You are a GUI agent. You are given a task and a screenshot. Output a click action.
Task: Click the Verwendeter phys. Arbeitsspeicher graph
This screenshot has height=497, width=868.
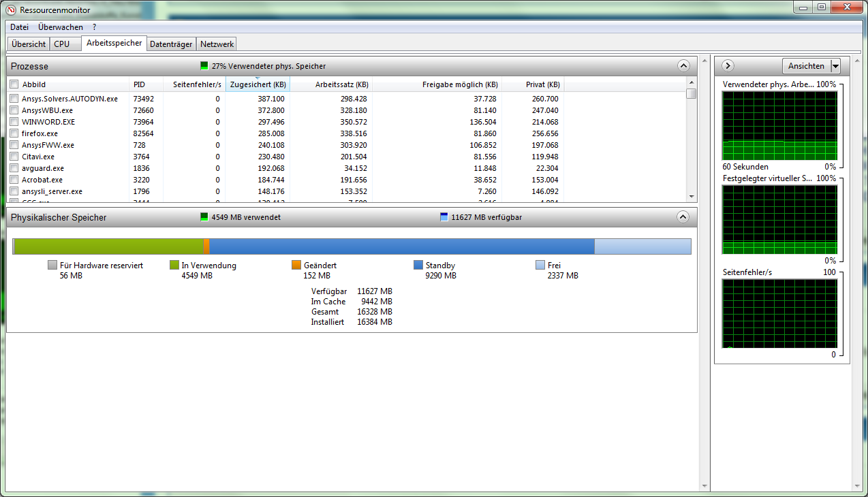click(x=779, y=125)
